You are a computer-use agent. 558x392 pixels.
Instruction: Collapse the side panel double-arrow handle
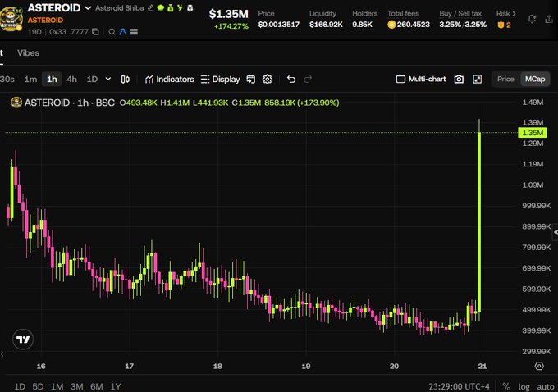(556, 232)
